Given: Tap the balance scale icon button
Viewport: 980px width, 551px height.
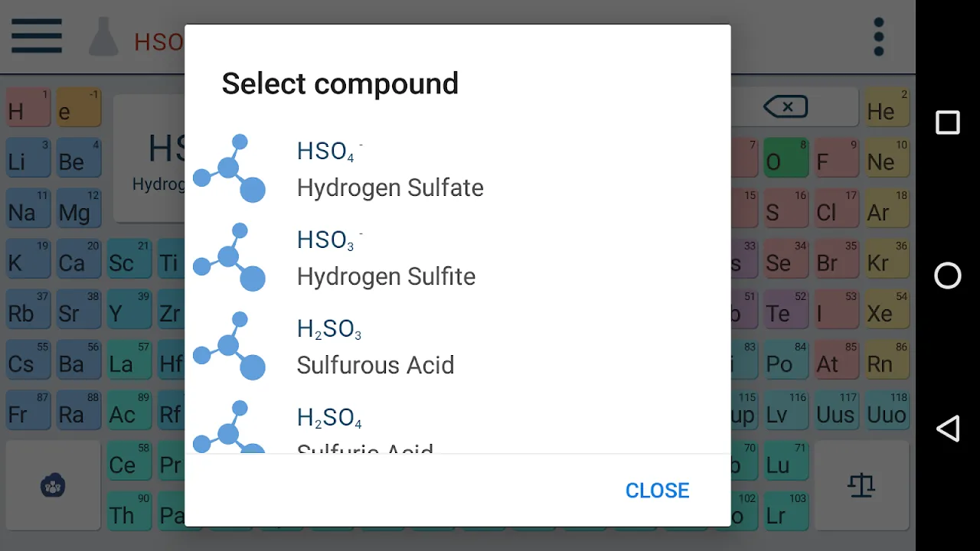Looking at the screenshot, I should 861,485.
